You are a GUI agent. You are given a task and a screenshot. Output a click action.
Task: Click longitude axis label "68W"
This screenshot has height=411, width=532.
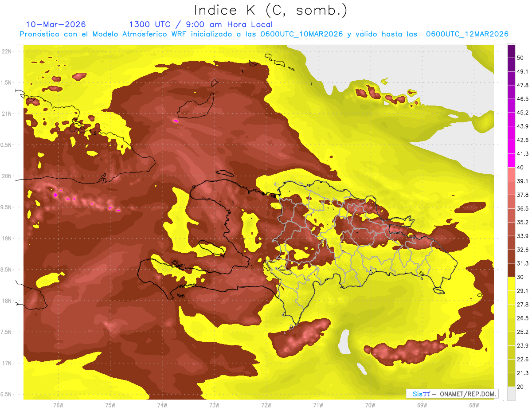[x=473, y=405]
